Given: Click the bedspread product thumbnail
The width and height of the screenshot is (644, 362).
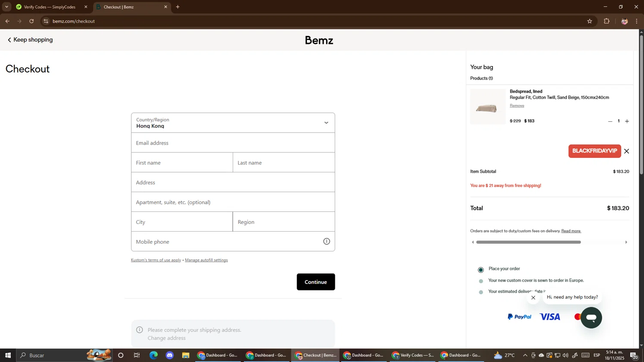Looking at the screenshot, I should [488, 107].
